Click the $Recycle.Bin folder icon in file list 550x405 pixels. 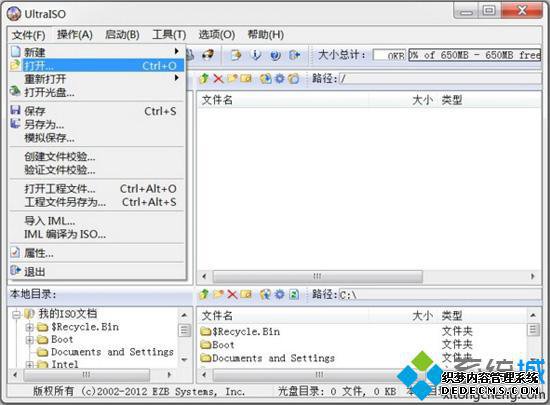[206, 331]
